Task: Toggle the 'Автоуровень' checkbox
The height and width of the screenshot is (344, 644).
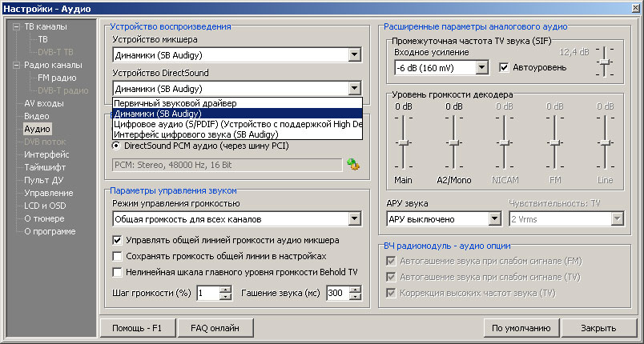Action: pos(505,67)
